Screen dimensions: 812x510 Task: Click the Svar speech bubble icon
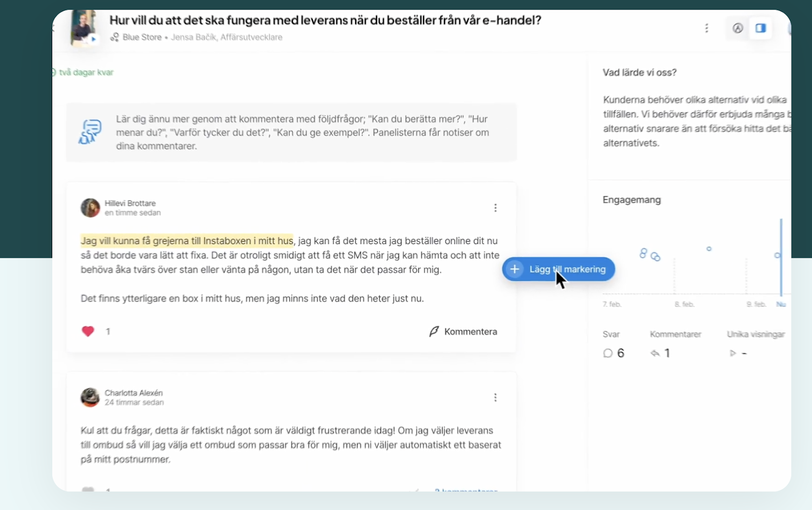coord(607,353)
